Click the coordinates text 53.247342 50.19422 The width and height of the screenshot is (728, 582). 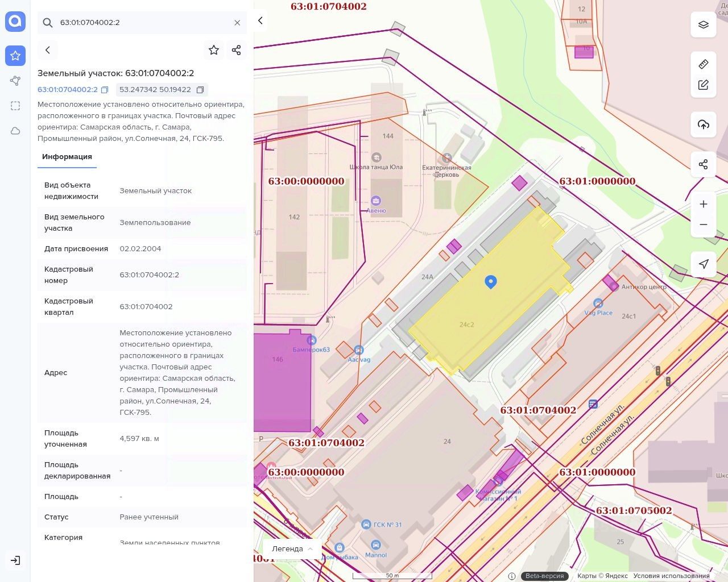[x=155, y=90]
